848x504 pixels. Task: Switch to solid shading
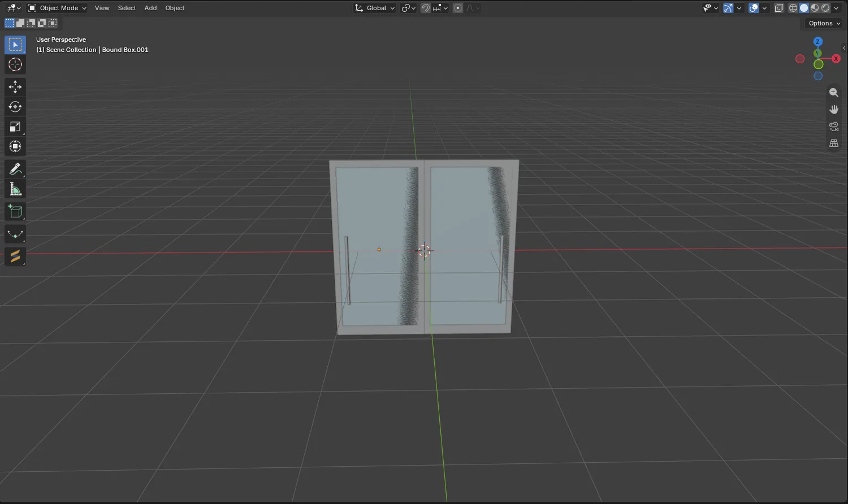coord(804,8)
